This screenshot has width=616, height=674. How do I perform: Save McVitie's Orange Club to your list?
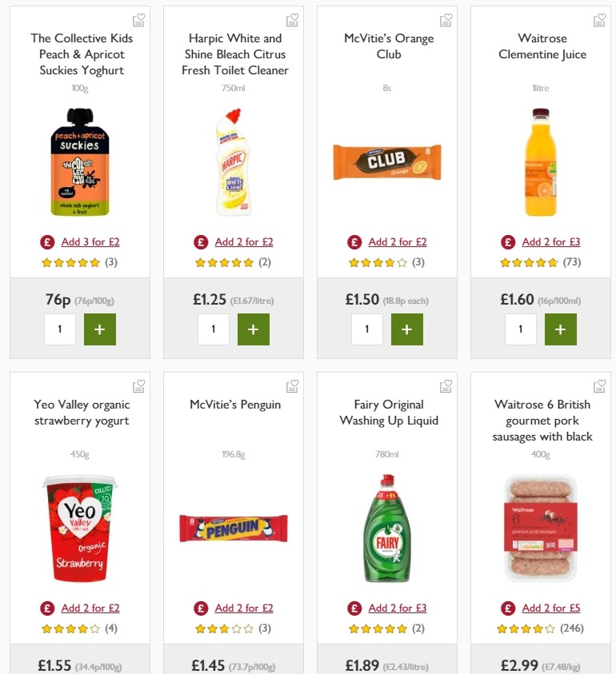coord(446,18)
